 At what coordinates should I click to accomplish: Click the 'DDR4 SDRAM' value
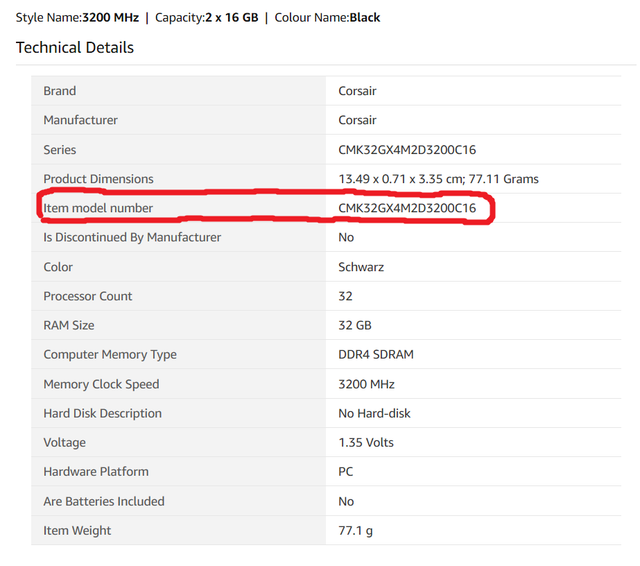click(x=376, y=355)
